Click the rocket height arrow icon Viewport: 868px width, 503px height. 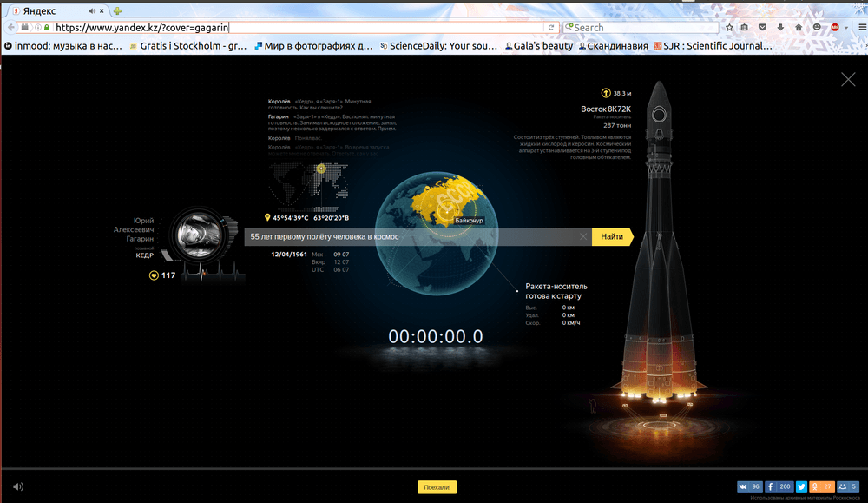(606, 93)
